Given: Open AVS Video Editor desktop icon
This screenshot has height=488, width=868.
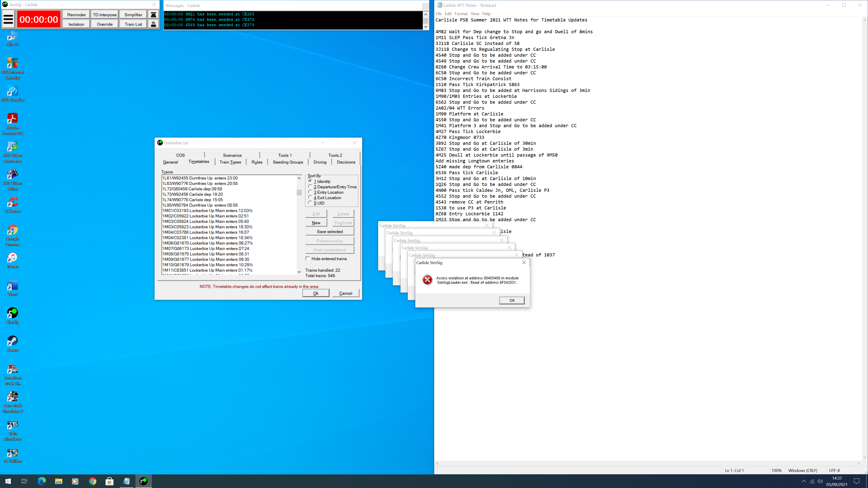Looking at the screenshot, I should (12, 180).
